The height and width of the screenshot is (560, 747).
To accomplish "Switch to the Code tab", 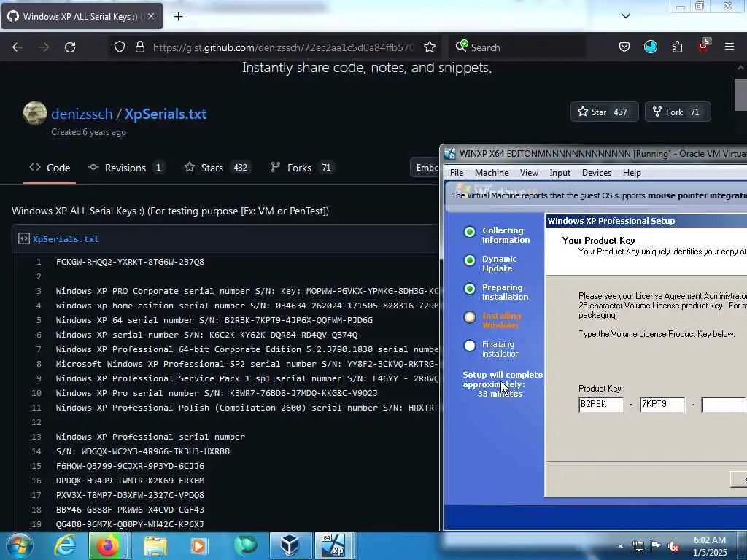I will click(x=50, y=168).
